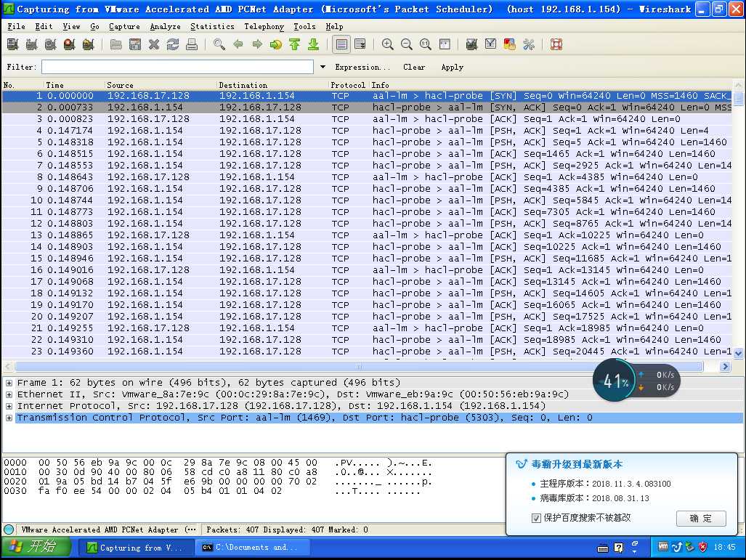
Task: Save the capture file icon
Action: pos(134,45)
